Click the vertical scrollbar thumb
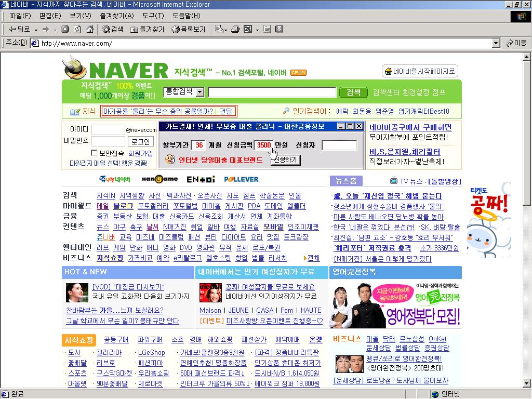Image resolution: width=532 pixels, height=399 pixels. [x=526, y=132]
